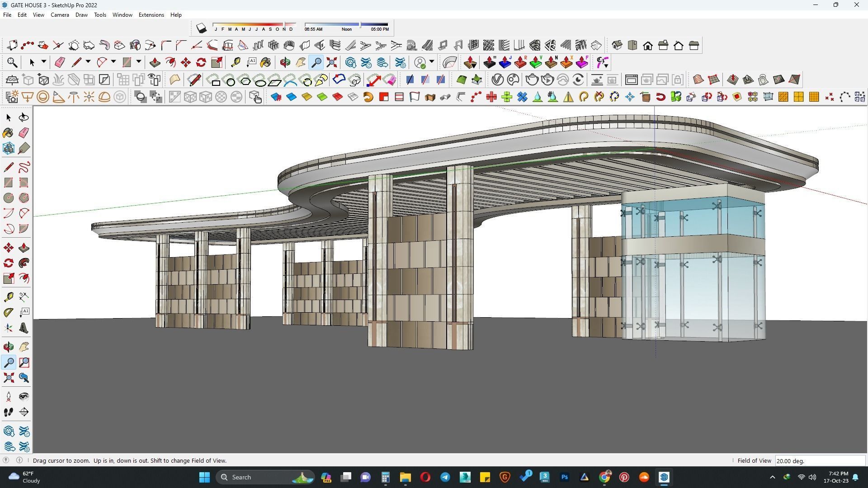868x488 pixels.
Task: Choose the Protractor tool in left toolbar
Action: (x=9, y=312)
